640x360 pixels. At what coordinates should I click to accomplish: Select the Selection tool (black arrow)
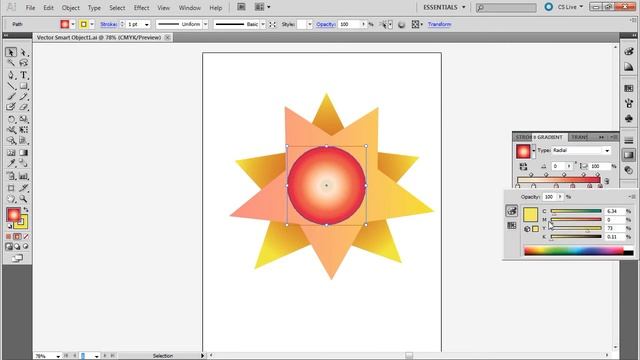pyautogui.click(x=11, y=52)
